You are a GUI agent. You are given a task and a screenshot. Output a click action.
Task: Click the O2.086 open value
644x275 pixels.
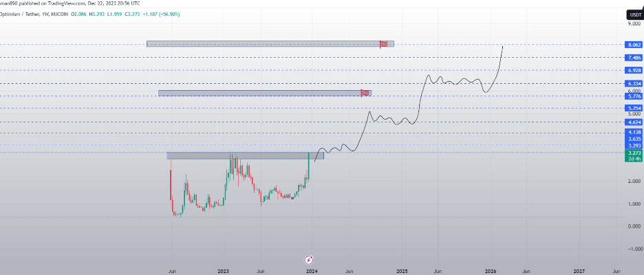pos(79,14)
